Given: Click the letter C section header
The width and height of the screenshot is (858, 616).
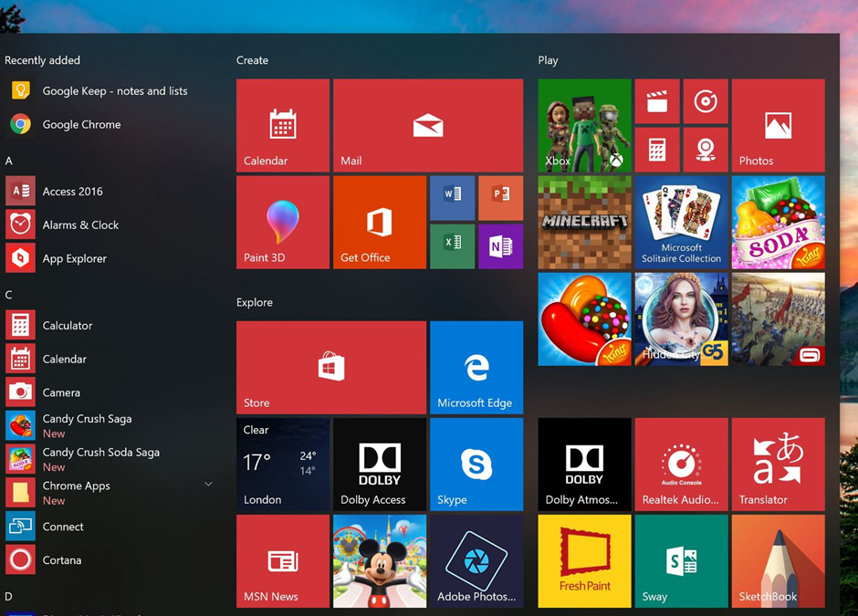Looking at the screenshot, I should (9, 295).
